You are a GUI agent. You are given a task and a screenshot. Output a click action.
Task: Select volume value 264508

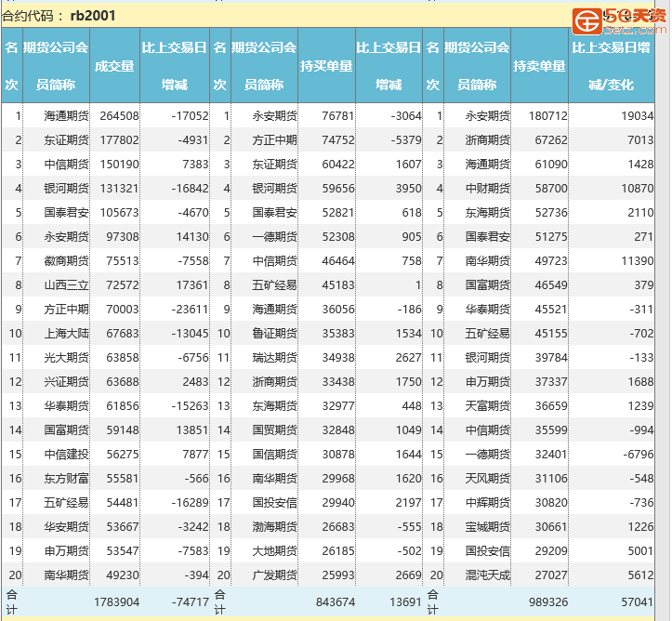[x=120, y=115]
